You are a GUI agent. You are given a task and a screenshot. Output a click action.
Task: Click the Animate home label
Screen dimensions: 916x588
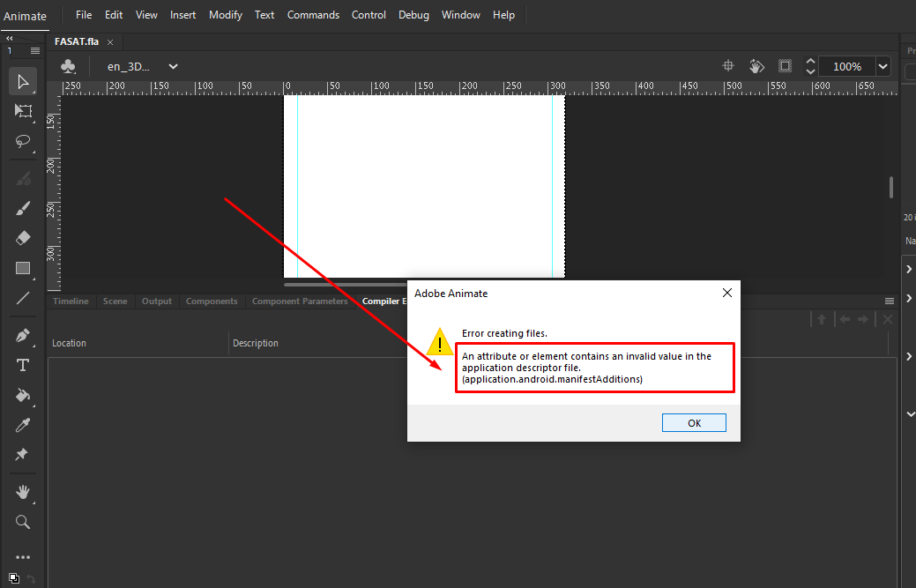25,17
